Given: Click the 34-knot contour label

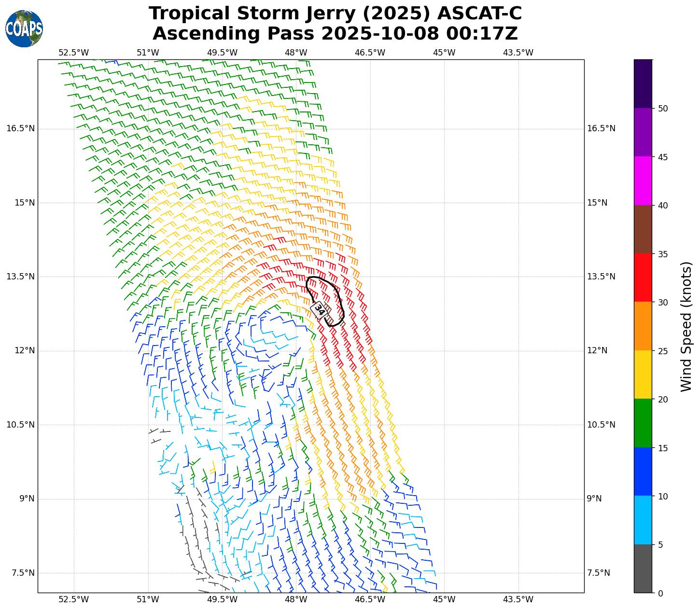Looking at the screenshot, I should (x=320, y=309).
